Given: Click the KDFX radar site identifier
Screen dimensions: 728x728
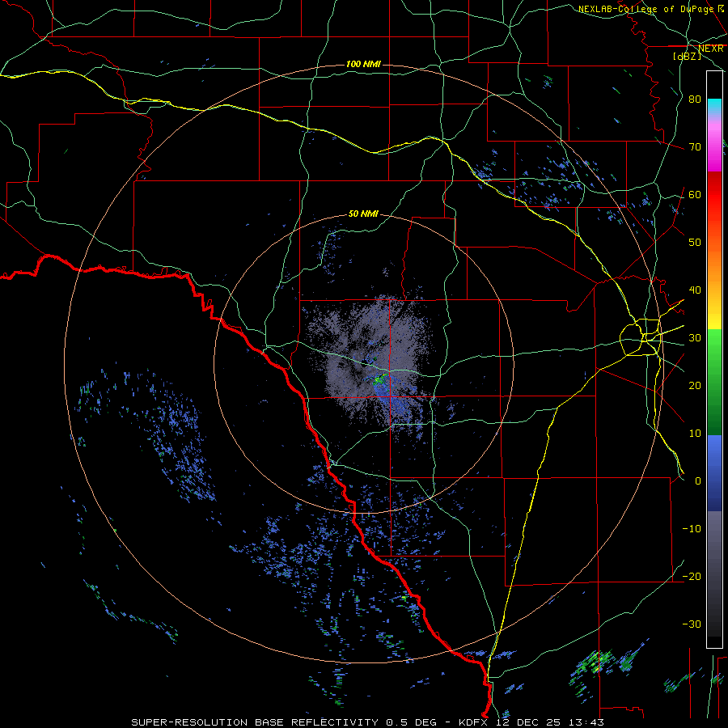Looking at the screenshot, I should click(x=475, y=722).
